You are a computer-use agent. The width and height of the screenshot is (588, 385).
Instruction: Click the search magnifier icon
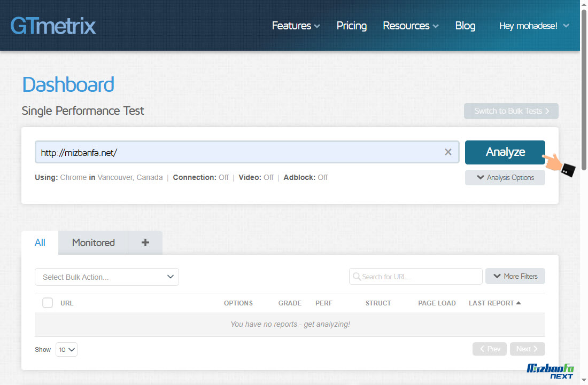click(357, 277)
